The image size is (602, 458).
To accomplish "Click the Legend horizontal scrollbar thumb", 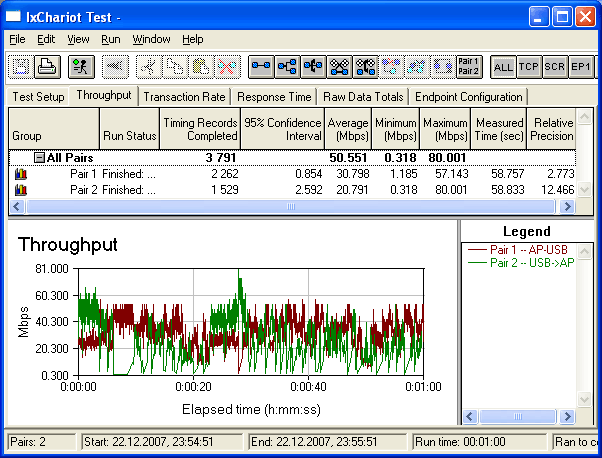I will (518, 417).
